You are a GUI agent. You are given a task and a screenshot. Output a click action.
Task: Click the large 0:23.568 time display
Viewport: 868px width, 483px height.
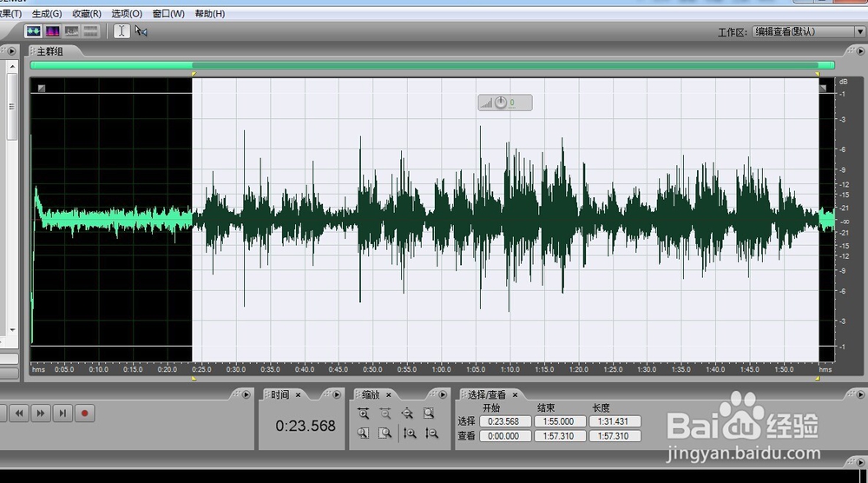[x=306, y=426]
